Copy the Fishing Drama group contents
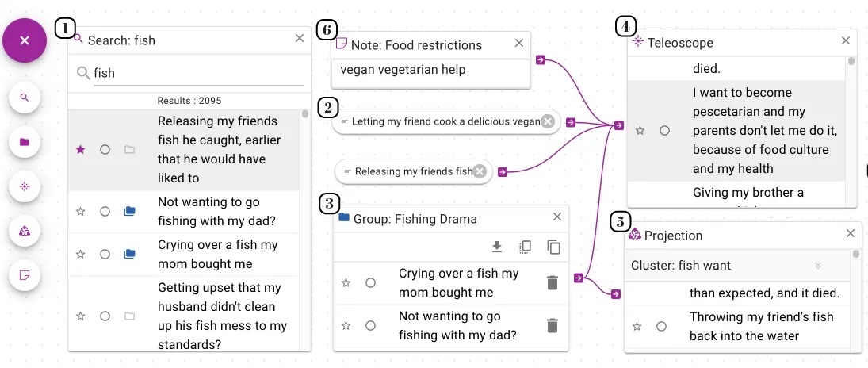This screenshot has height=368, width=868. click(553, 247)
